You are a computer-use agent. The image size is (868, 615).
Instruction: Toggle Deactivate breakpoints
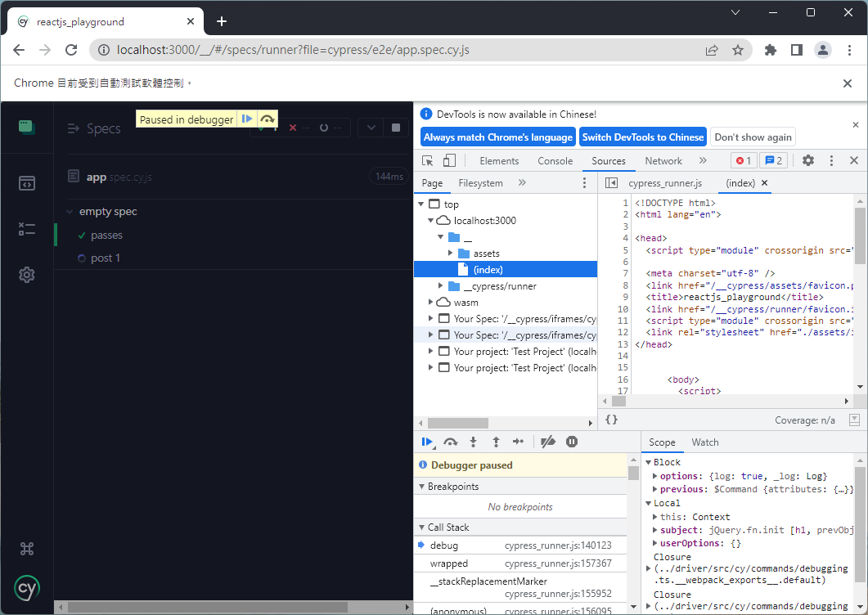548,442
